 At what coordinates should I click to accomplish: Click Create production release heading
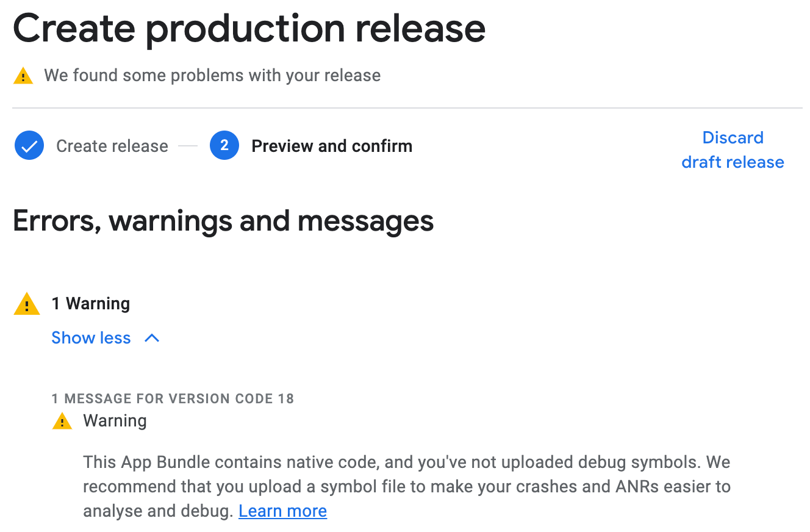[x=249, y=28]
